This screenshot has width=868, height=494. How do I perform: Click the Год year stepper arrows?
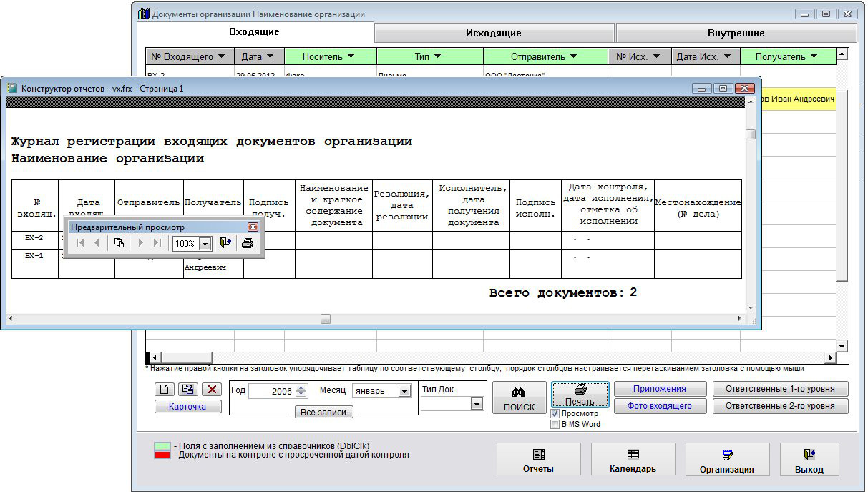301,391
